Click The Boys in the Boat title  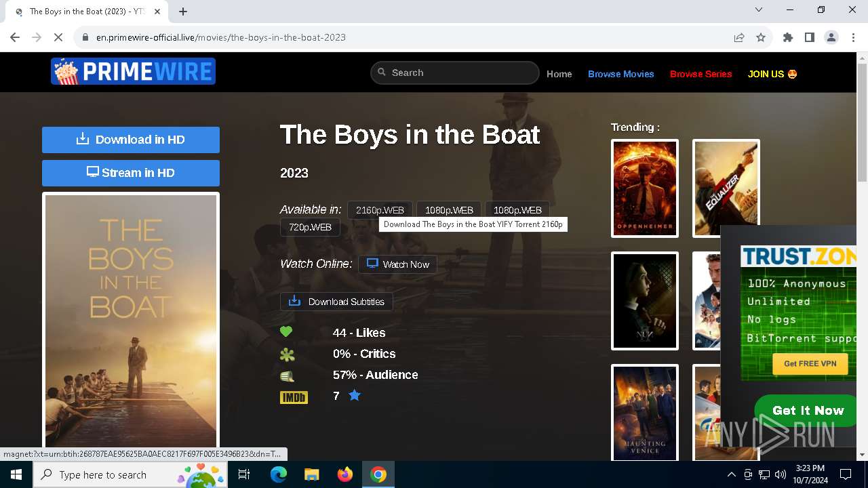click(410, 135)
